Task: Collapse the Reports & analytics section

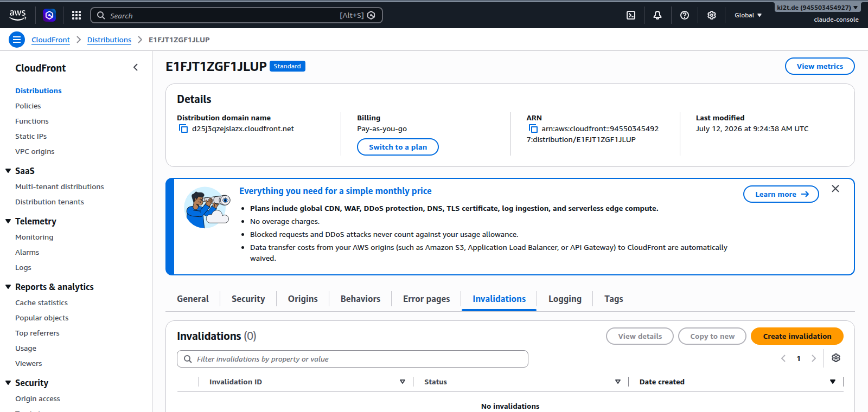Action: pos(8,287)
